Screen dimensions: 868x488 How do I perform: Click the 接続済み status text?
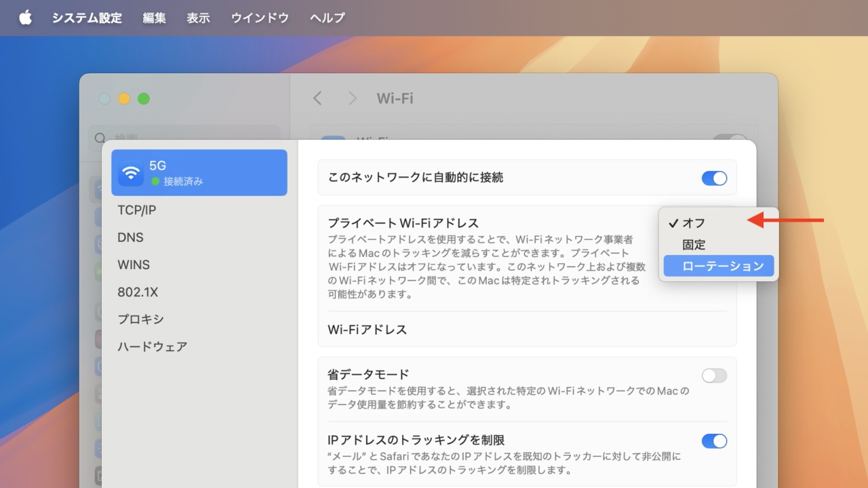[x=183, y=182]
